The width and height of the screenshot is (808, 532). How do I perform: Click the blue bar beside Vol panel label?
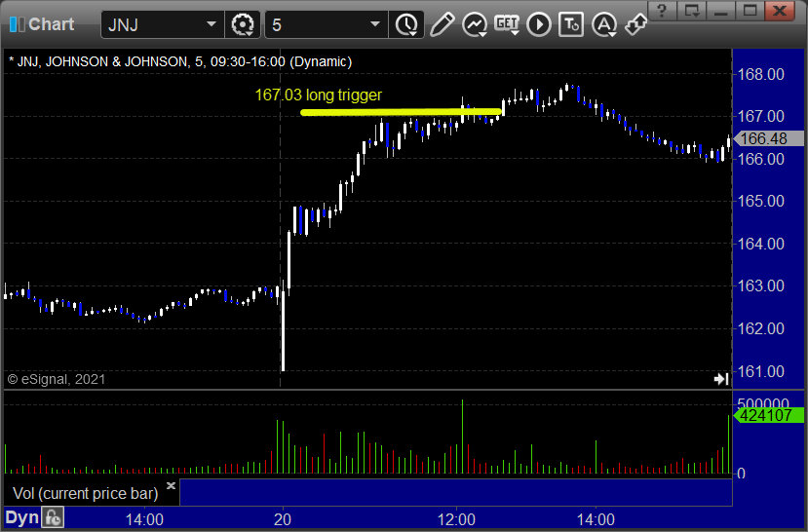pyautogui.click(x=455, y=492)
